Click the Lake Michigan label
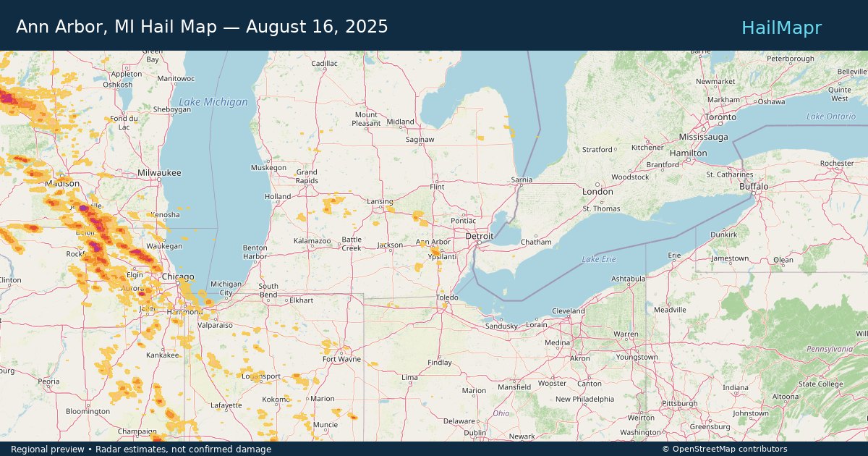Screen dimensions: 868x456 click(x=213, y=102)
